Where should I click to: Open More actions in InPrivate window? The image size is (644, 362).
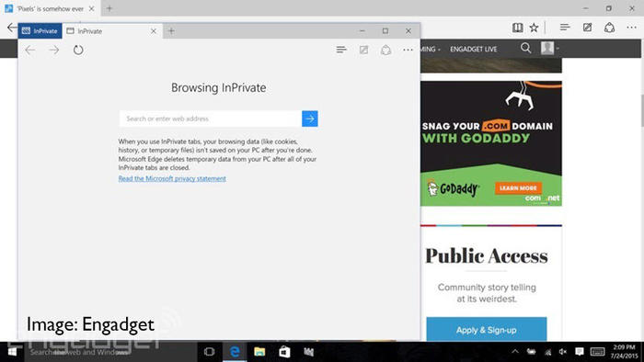click(x=408, y=50)
